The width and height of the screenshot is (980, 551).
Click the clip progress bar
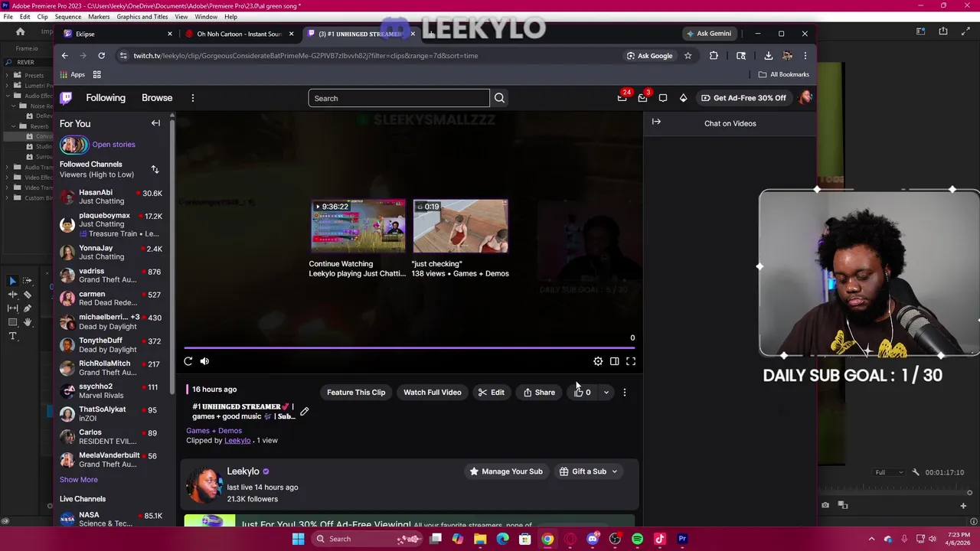(x=410, y=348)
